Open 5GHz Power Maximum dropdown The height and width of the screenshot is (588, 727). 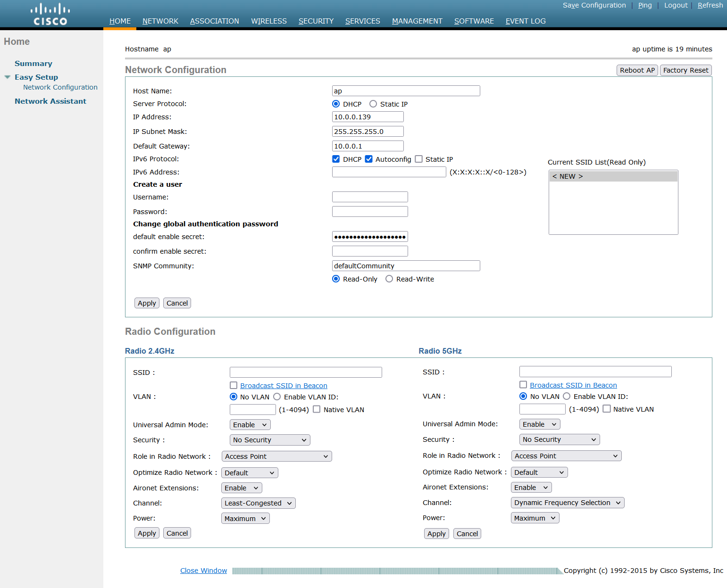(535, 518)
